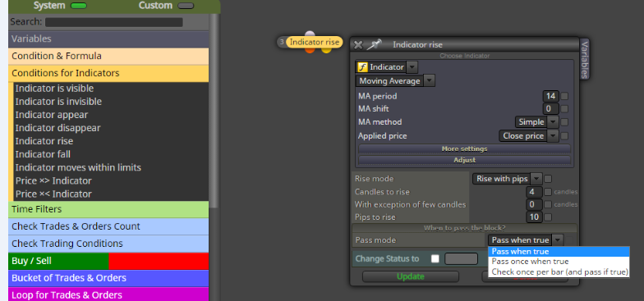Screen dimensions: 644x301
Task: Tick the checkbox beside MA period
Action: (565, 97)
